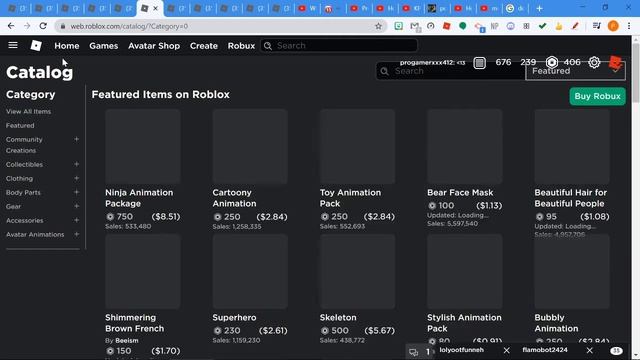Image resolution: width=640 pixels, height=360 pixels.
Task: Click the Buy Robux button
Action: pyautogui.click(x=597, y=96)
